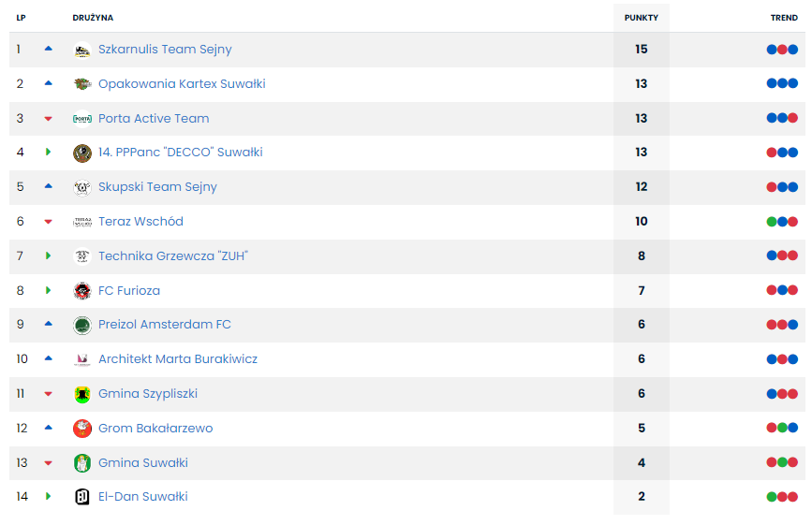Viewport: 812px width, 525px height.
Task: Click the FC Furioza team logo
Action: click(81, 291)
